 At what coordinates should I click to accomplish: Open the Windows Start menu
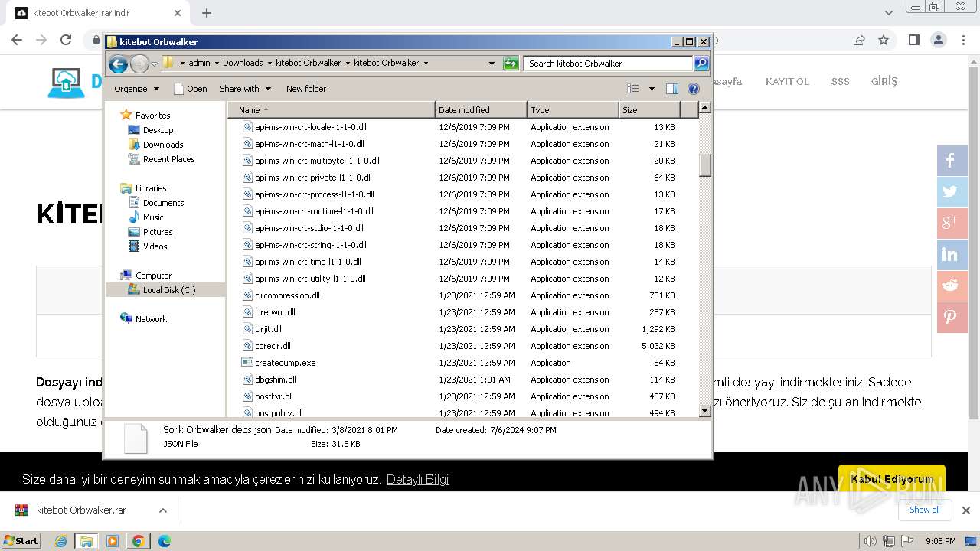tap(21, 540)
